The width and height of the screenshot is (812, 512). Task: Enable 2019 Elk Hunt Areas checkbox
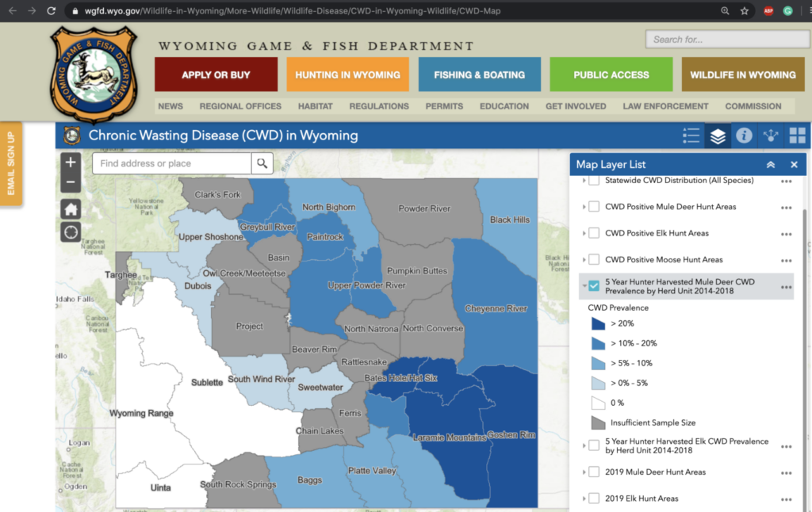point(594,498)
